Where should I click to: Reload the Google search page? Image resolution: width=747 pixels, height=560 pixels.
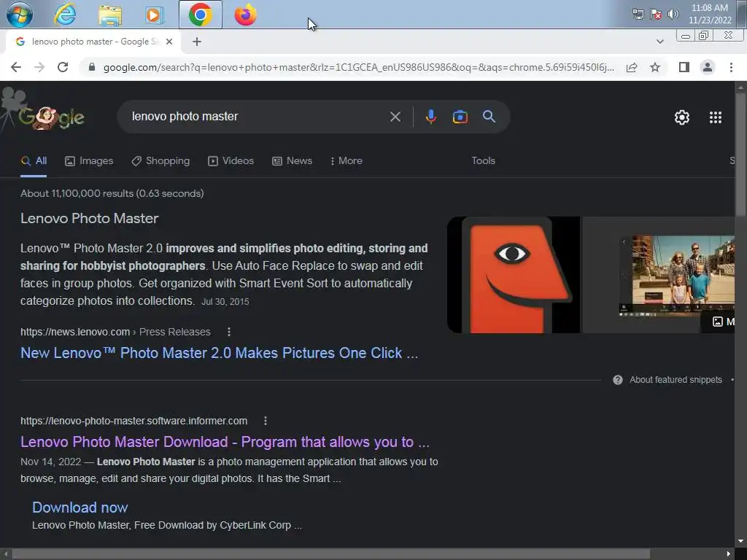coord(63,67)
